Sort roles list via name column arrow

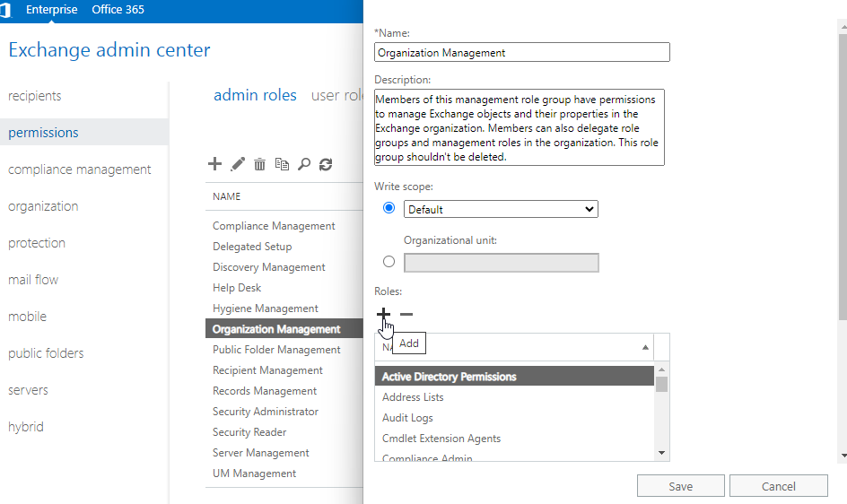pos(645,347)
